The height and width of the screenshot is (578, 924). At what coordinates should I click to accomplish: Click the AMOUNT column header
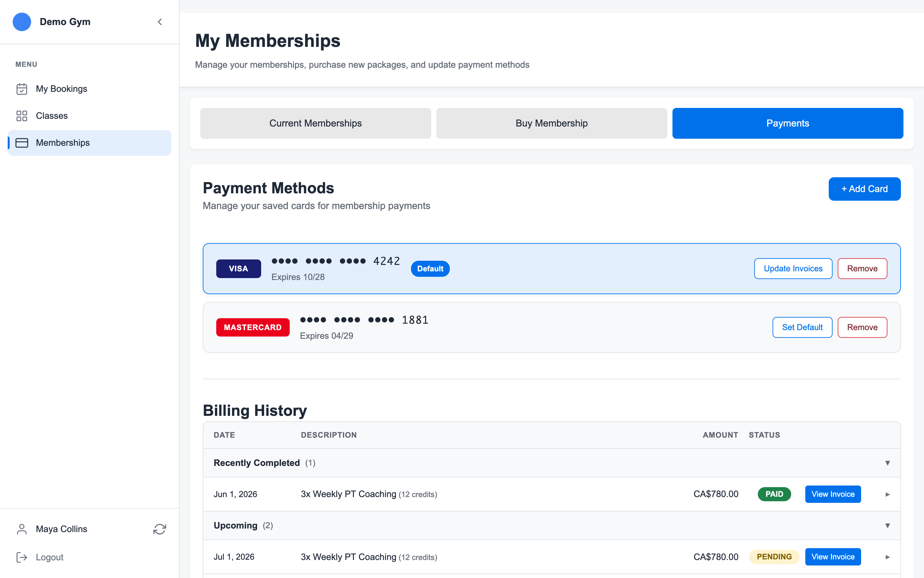click(721, 435)
